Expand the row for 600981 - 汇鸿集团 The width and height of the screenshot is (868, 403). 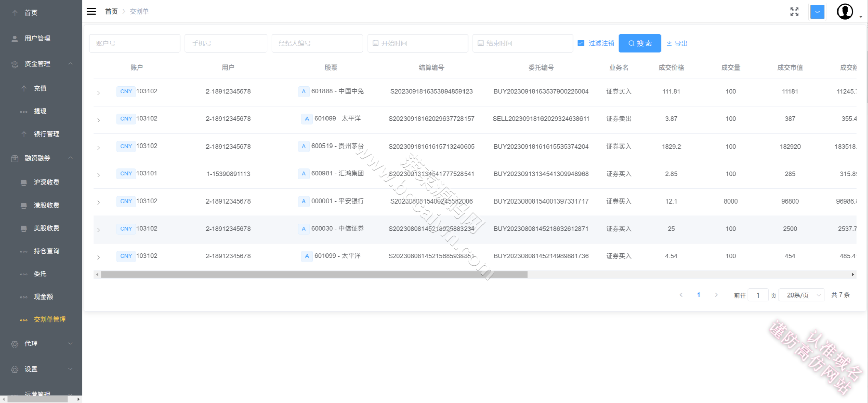[98, 175]
